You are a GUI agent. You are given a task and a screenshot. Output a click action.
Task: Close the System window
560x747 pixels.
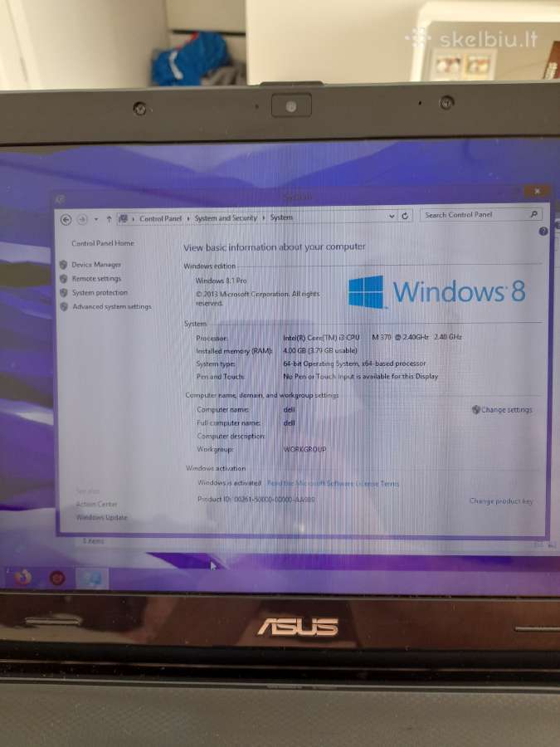[537, 192]
